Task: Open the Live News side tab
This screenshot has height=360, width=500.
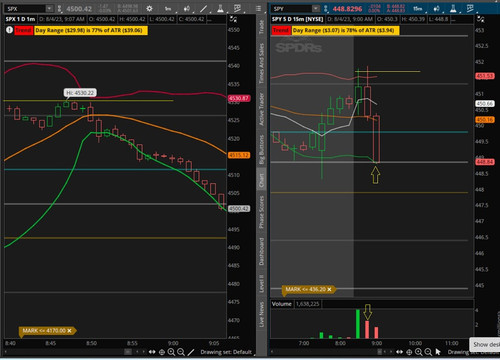Action: [x=262, y=314]
